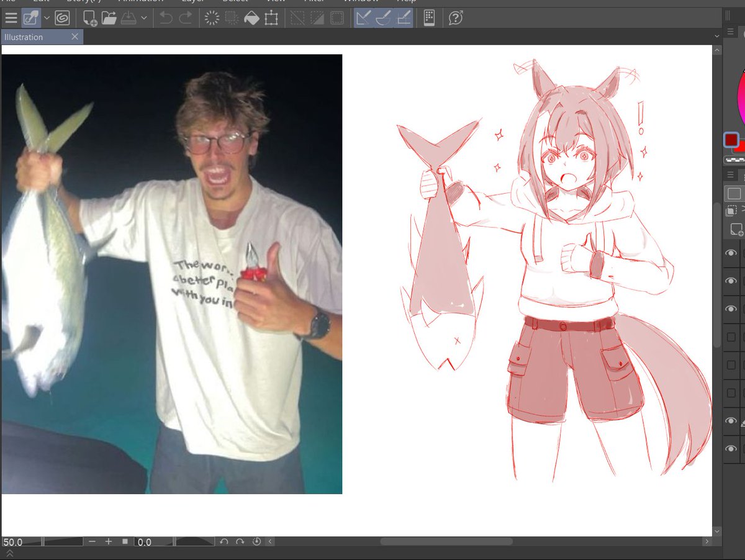Image resolution: width=745 pixels, height=560 pixels.
Task: Open the Support question mark icon
Action: pos(456,18)
